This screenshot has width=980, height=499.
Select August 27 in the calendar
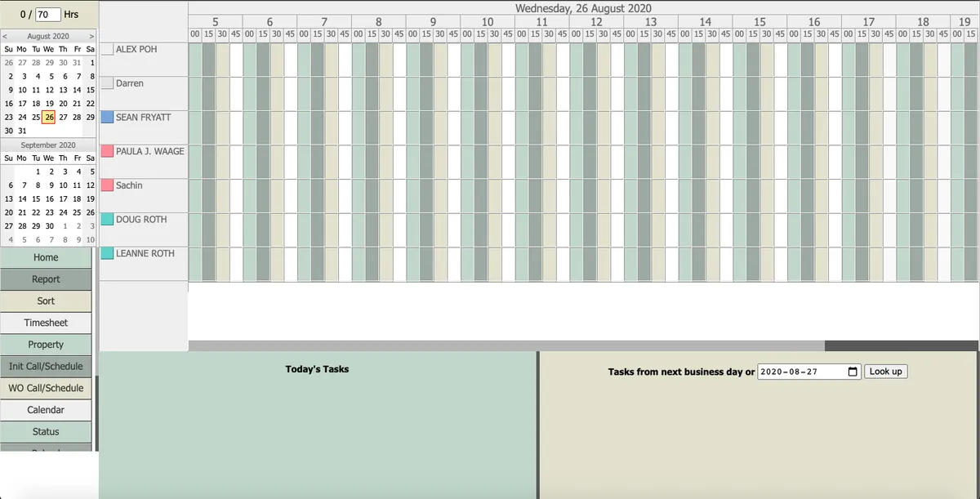click(63, 117)
